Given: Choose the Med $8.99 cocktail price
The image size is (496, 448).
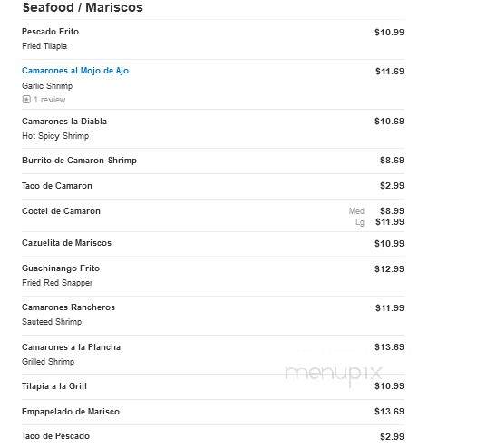Looking at the screenshot, I should pos(376,211).
